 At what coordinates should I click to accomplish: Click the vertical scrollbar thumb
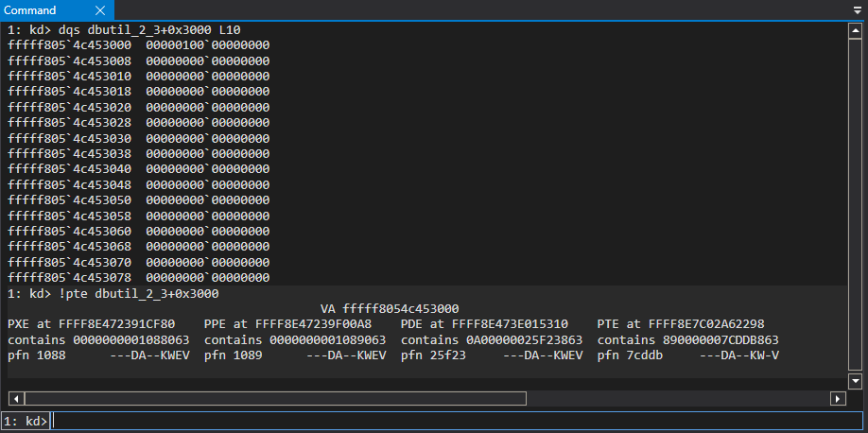pyautogui.click(x=855, y=203)
